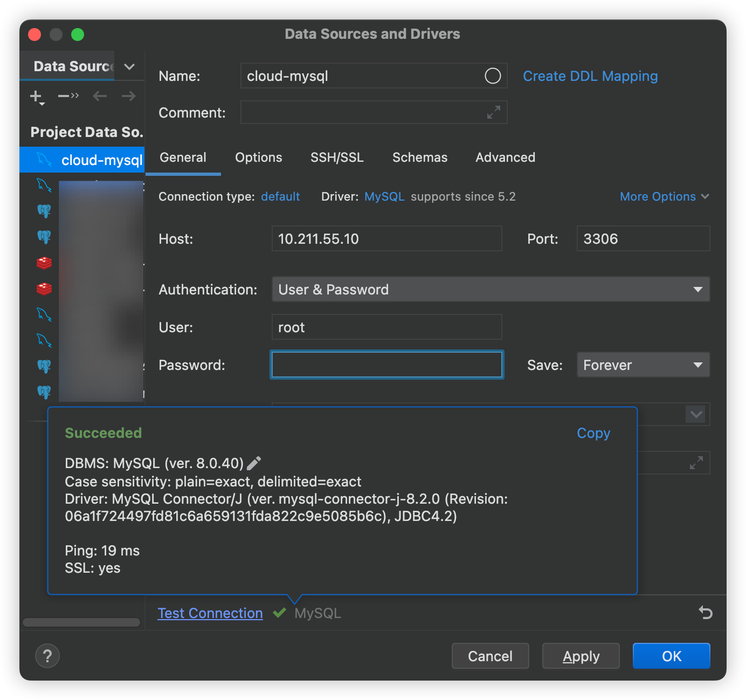Click the first Redis red icon
Image resolution: width=746 pixels, height=700 pixels.
44,263
